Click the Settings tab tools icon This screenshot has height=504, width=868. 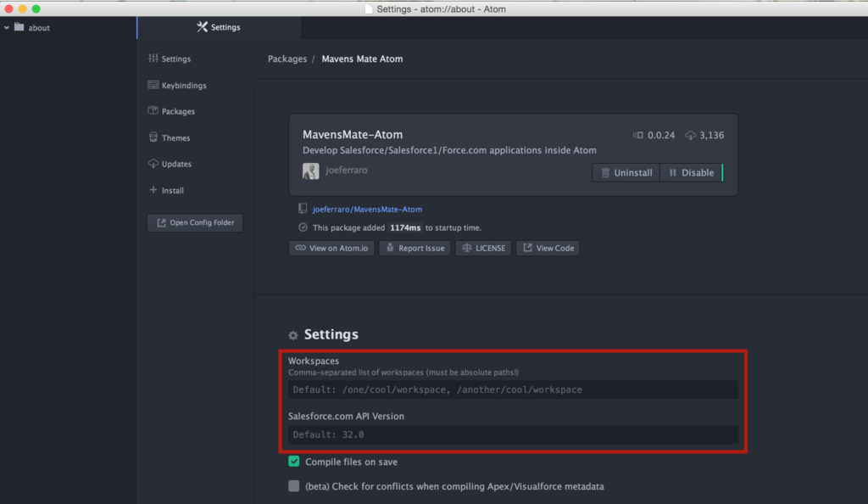(x=202, y=26)
